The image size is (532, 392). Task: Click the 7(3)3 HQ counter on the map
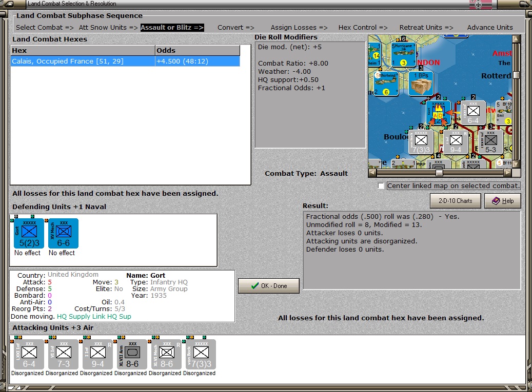pos(421,142)
